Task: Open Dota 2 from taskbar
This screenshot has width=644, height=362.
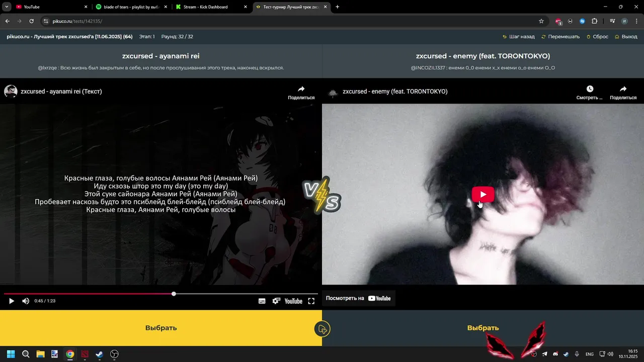Action: coord(85,354)
